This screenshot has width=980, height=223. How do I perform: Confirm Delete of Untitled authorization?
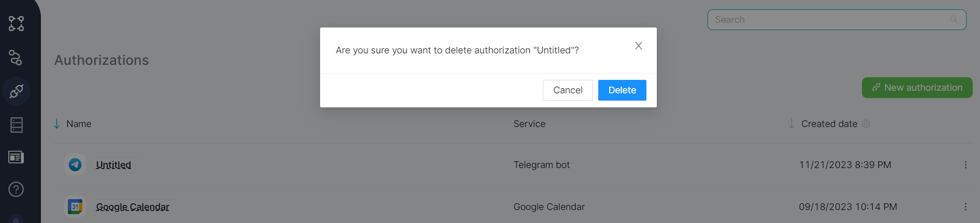622,90
